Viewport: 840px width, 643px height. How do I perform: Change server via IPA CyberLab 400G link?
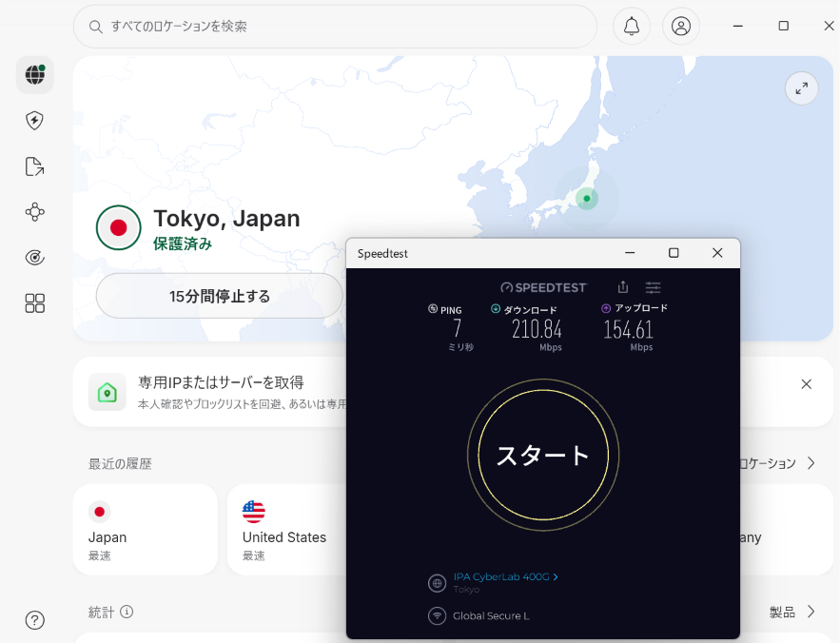[x=501, y=577]
